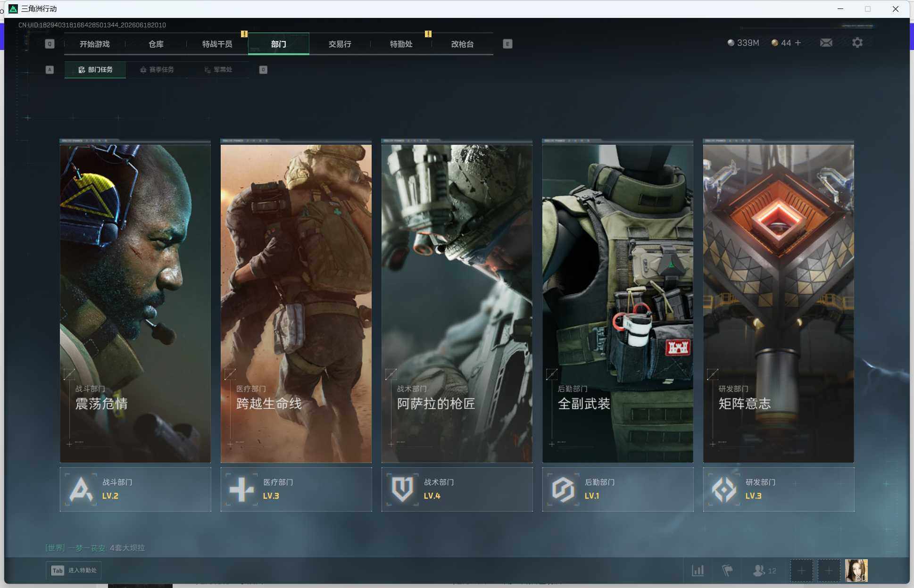Click the Tab 进入特勤处 button
The height and width of the screenshot is (588, 914).
click(74, 571)
